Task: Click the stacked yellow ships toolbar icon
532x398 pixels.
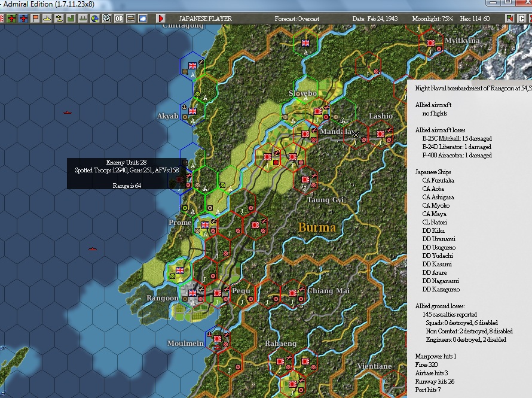Action: pos(59,19)
